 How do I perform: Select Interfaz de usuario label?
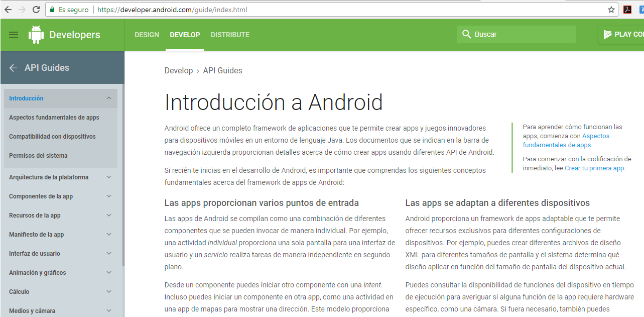click(x=35, y=254)
